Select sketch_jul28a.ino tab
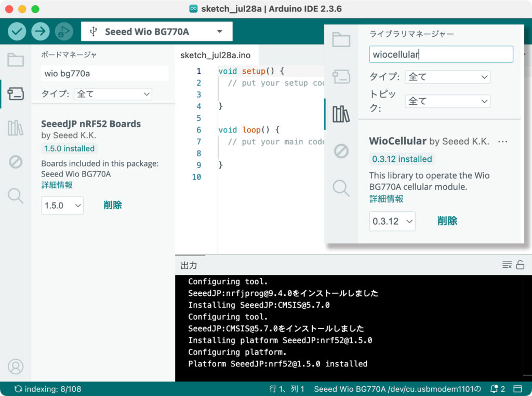The image size is (532, 396). [x=216, y=55]
